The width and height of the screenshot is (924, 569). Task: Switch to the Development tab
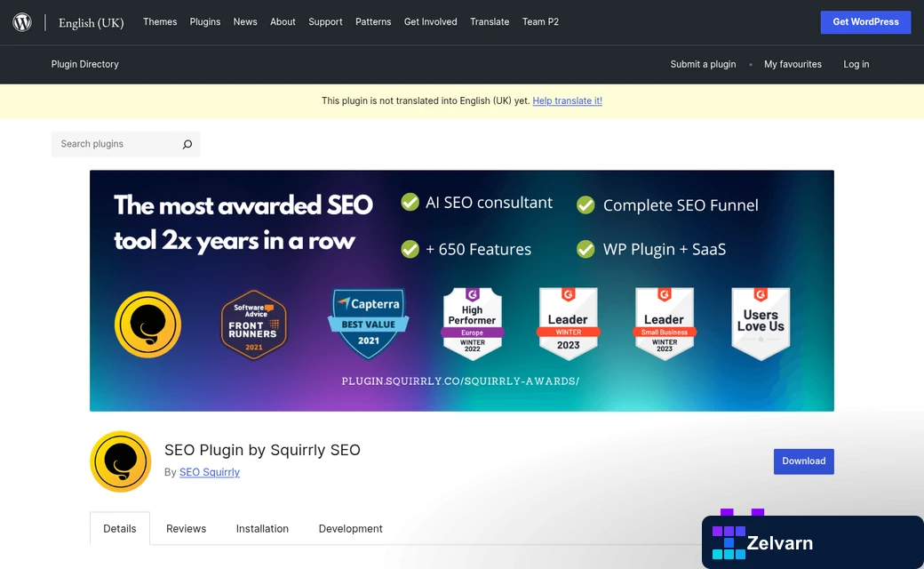click(351, 528)
